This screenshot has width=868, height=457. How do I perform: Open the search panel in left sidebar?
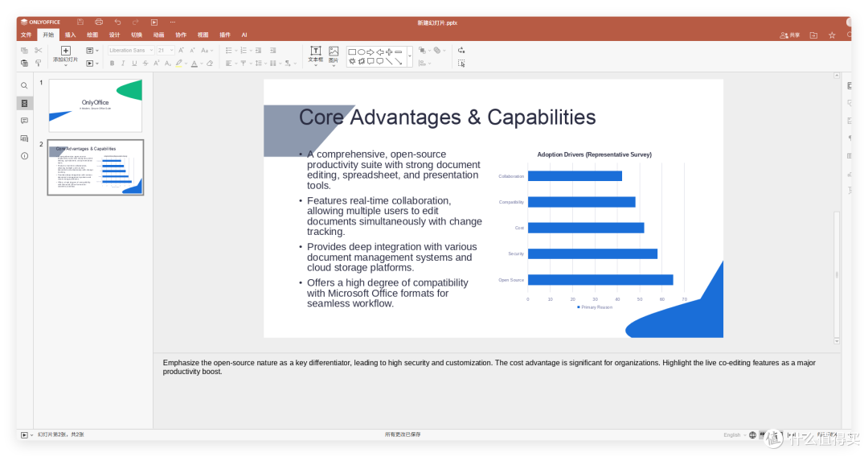(24, 86)
